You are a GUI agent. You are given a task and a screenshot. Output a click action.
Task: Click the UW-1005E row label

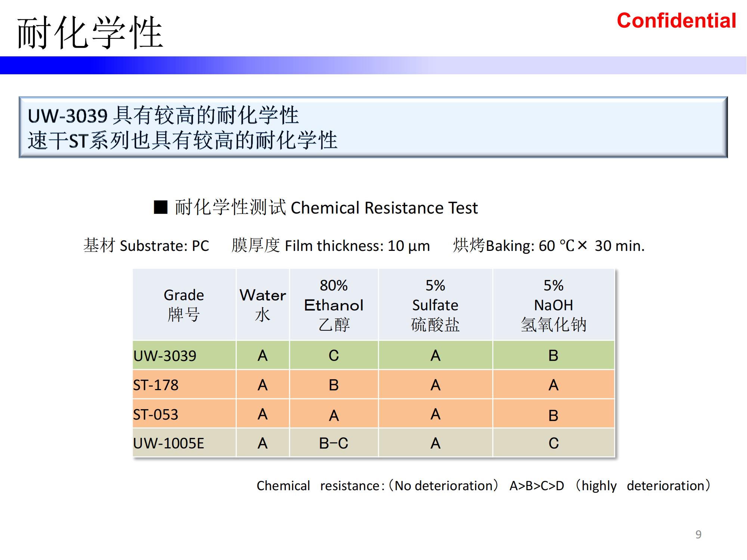point(169,444)
